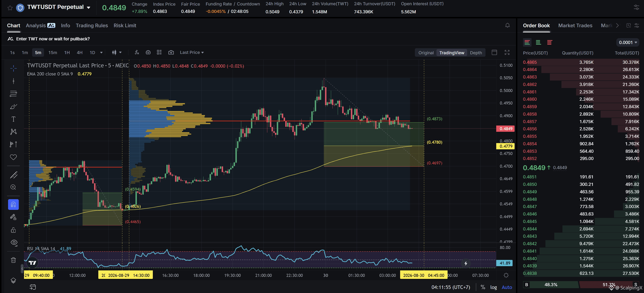644x293 pixels.
Task: Open chart time zone settings gear
Action: click(x=506, y=275)
